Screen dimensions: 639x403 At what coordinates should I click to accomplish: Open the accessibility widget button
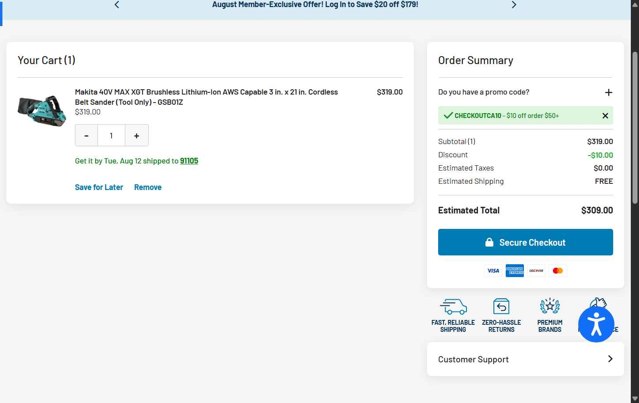tap(596, 324)
